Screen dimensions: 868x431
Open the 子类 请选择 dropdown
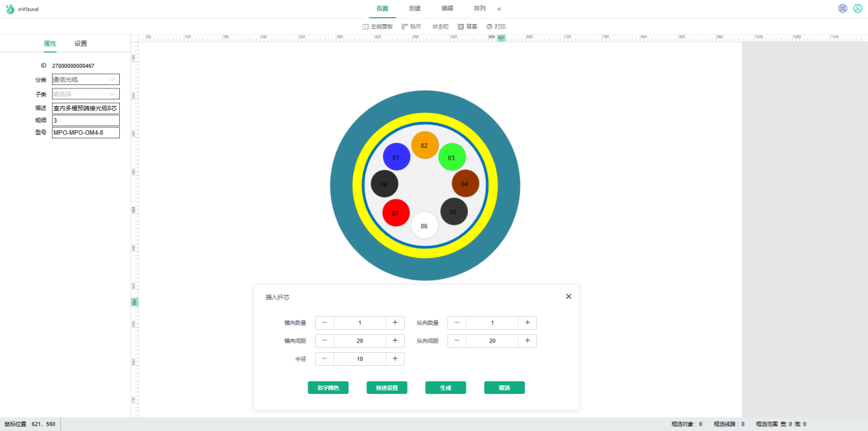click(86, 94)
